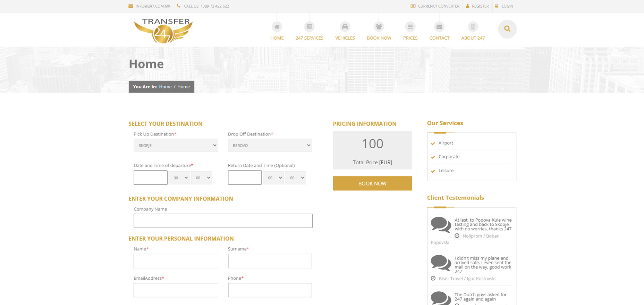Click the phone icon beside Call Us
644x305 pixels.
[178, 6]
